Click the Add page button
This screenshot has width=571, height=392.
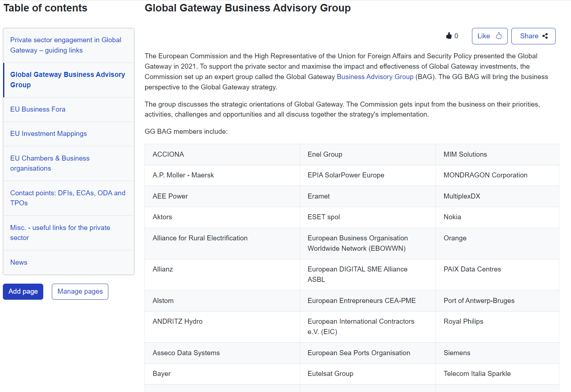(23, 291)
